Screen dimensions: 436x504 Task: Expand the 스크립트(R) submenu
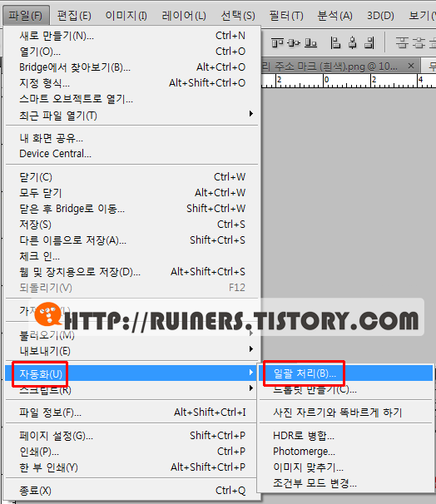(131, 389)
